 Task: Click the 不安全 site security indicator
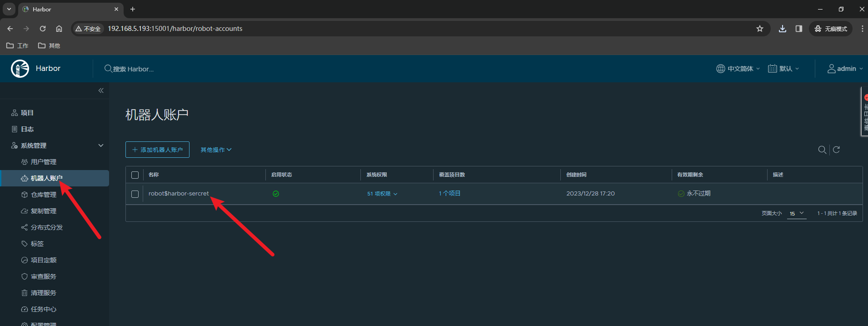[x=88, y=29]
